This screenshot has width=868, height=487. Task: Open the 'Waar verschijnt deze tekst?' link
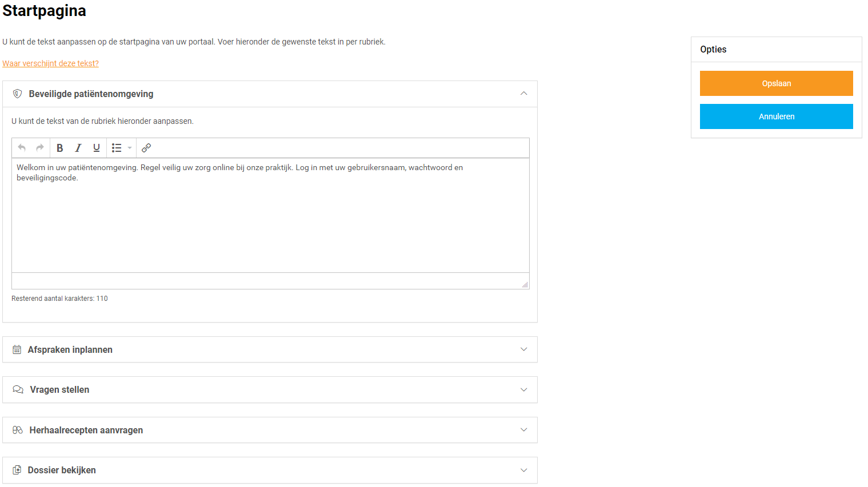tap(50, 63)
